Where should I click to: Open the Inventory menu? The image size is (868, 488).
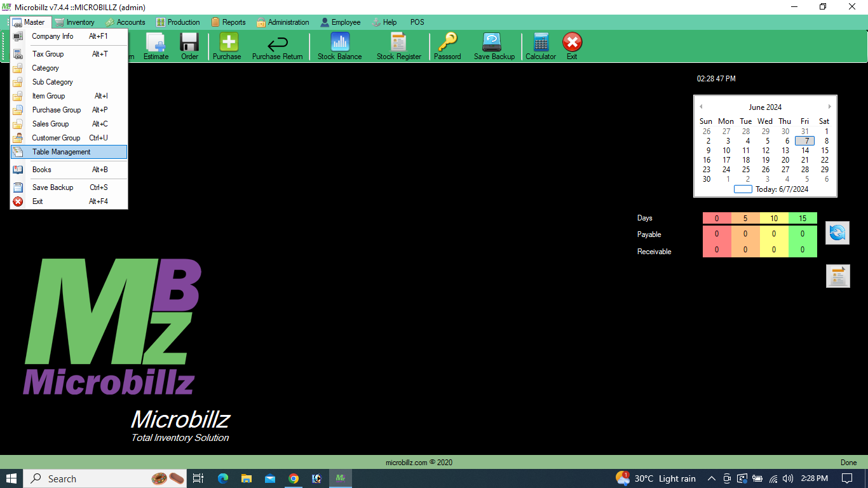click(74, 22)
